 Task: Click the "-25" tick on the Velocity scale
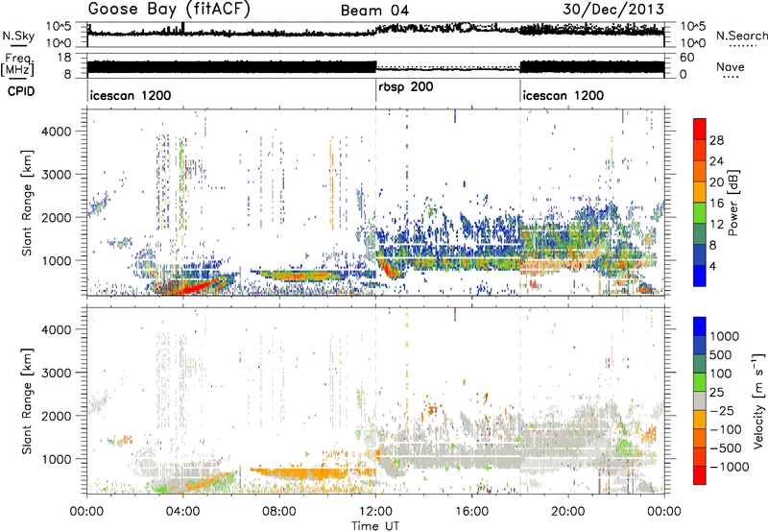[721, 411]
